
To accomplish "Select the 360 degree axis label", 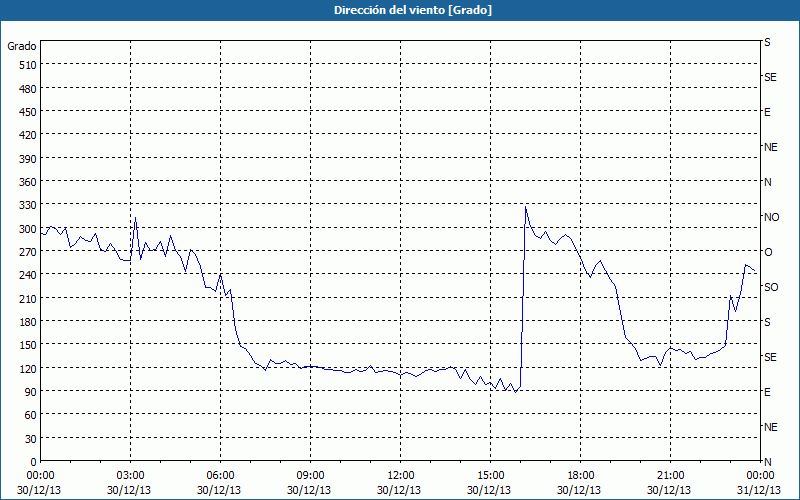I will point(28,183).
